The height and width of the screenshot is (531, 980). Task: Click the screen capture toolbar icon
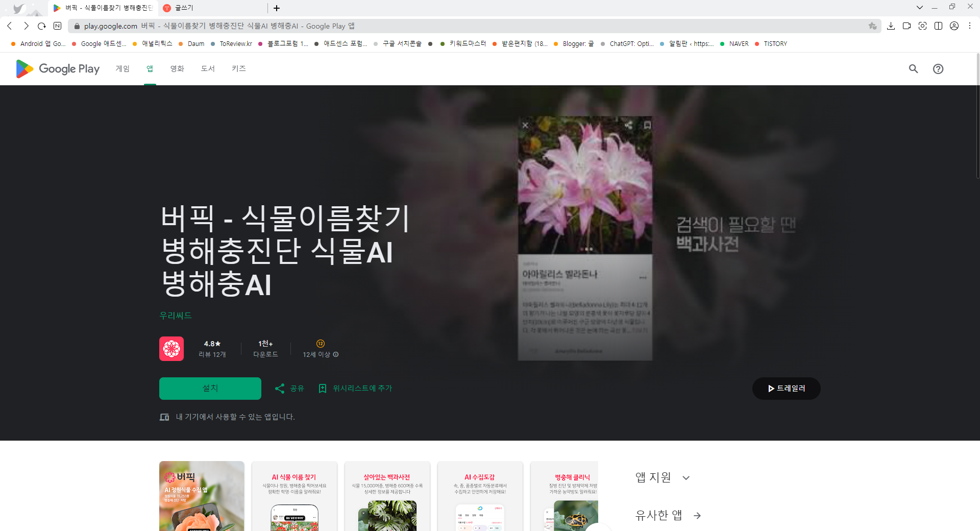[923, 26]
